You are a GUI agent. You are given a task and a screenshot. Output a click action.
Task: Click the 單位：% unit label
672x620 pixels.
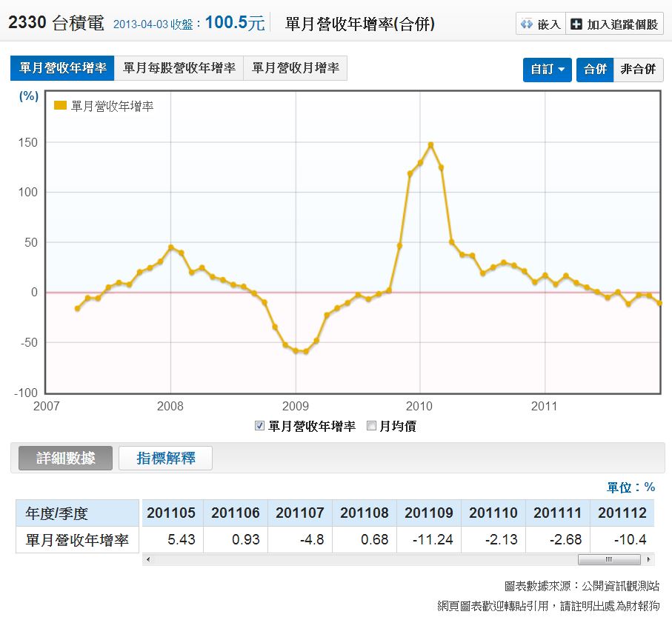631,487
